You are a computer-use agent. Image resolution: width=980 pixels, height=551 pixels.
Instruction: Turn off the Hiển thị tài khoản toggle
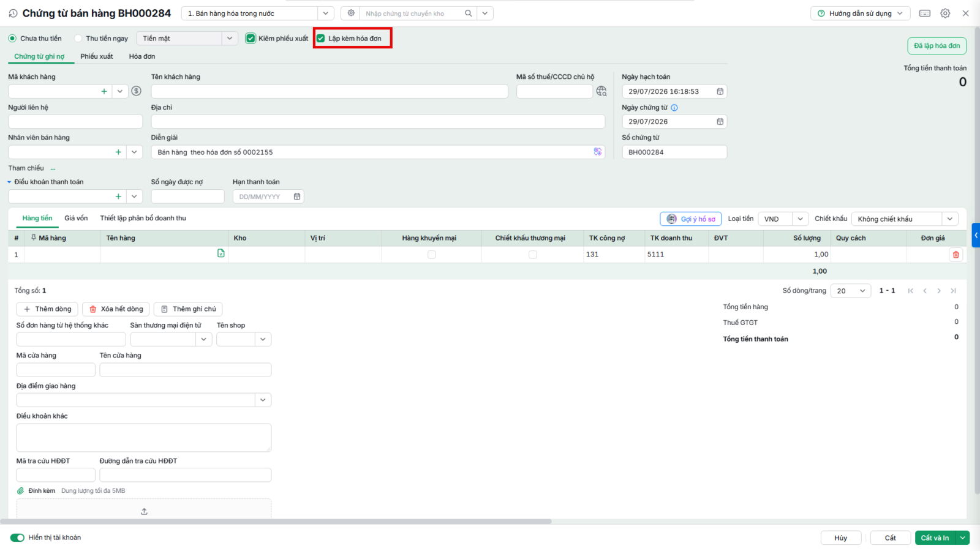(x=17, y=538)
